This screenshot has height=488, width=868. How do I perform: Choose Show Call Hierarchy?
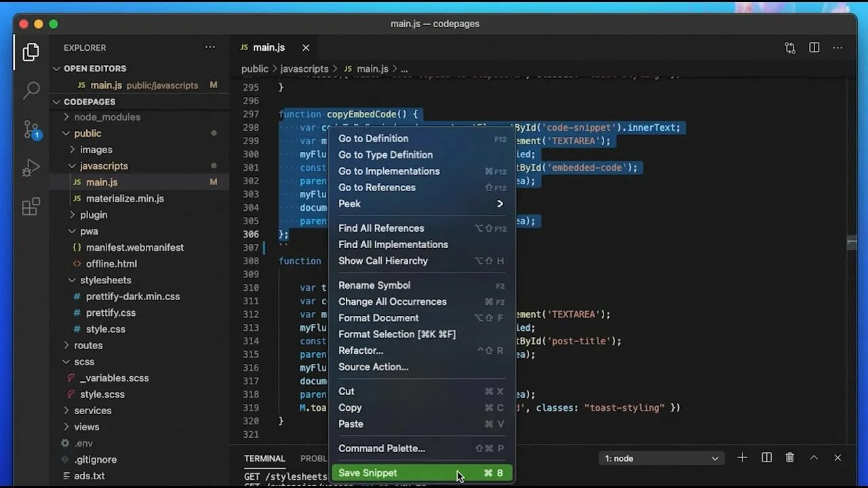coord(422,260)
